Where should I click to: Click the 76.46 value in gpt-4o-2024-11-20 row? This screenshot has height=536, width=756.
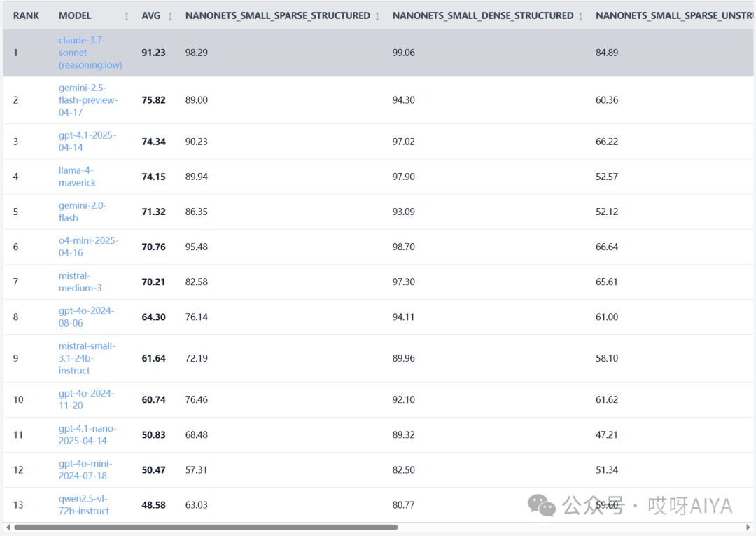pyautogui.click(x=197, y=399)
